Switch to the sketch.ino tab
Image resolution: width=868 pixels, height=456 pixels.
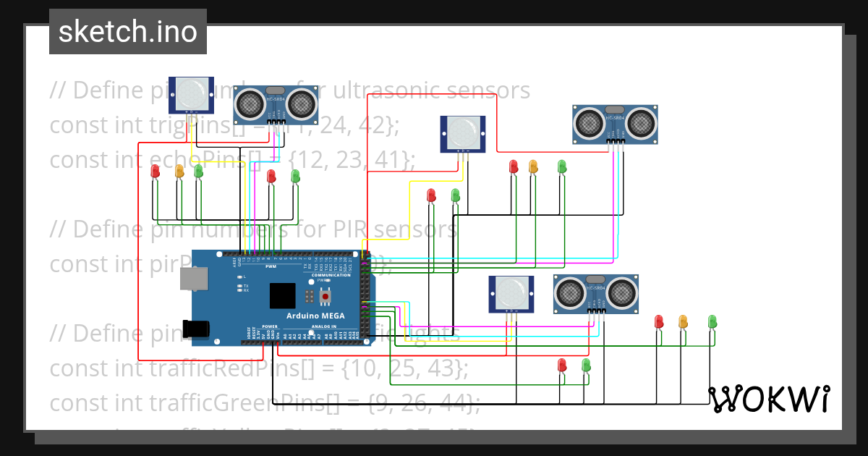(127, 31)
